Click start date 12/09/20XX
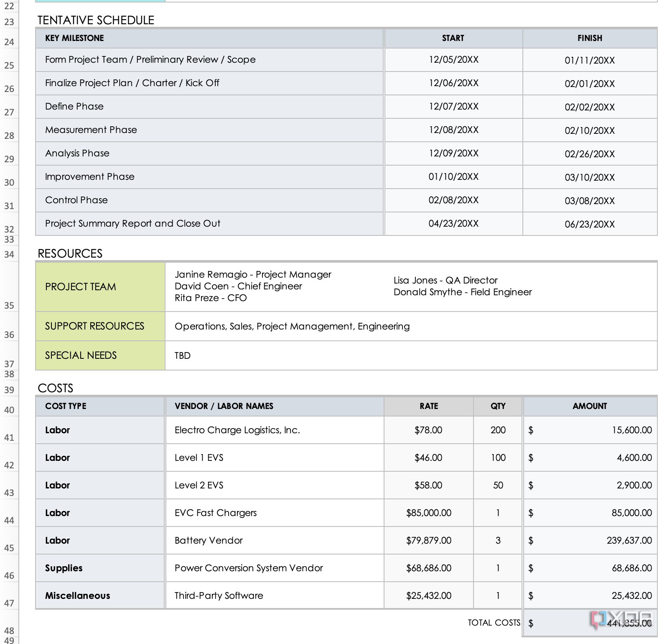667x644 pixels. (x=453, y=153)
